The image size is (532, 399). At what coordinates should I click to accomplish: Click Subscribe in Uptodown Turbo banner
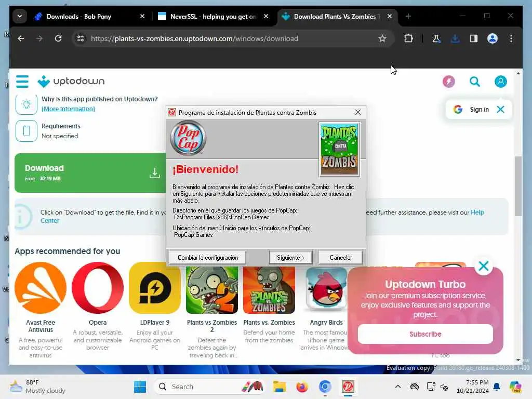pos(425,334)
